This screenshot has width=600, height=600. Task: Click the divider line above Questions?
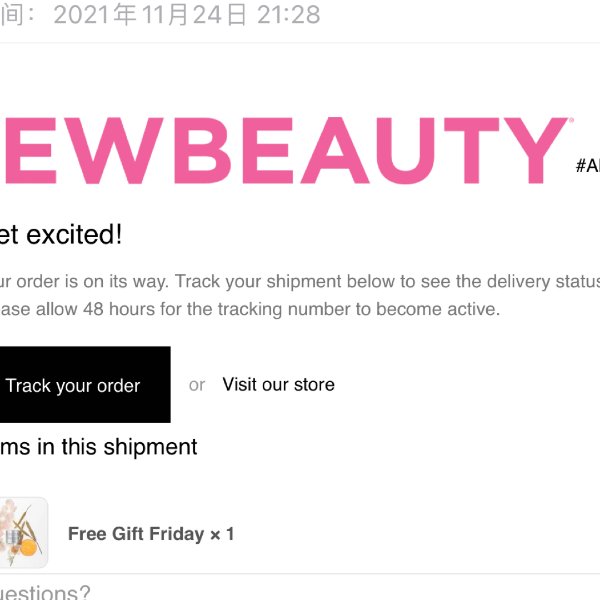coord(300,574)
